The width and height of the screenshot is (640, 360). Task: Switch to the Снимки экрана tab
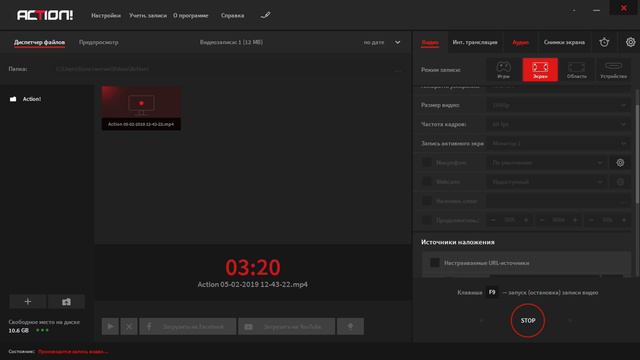564,42
